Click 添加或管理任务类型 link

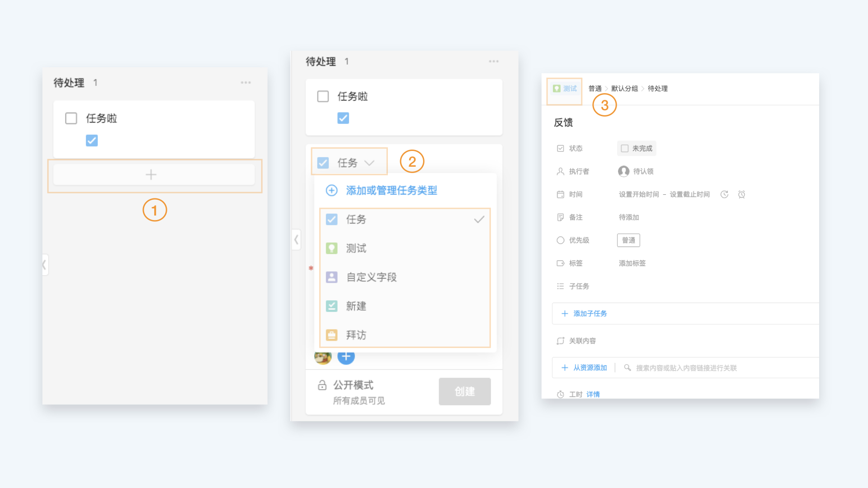pos(392,190)
